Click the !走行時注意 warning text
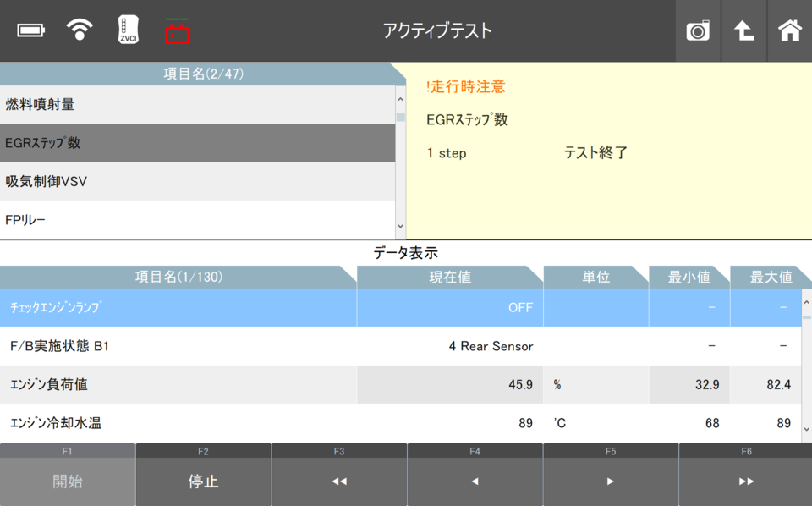812x506 pixels. click(465, 86)
